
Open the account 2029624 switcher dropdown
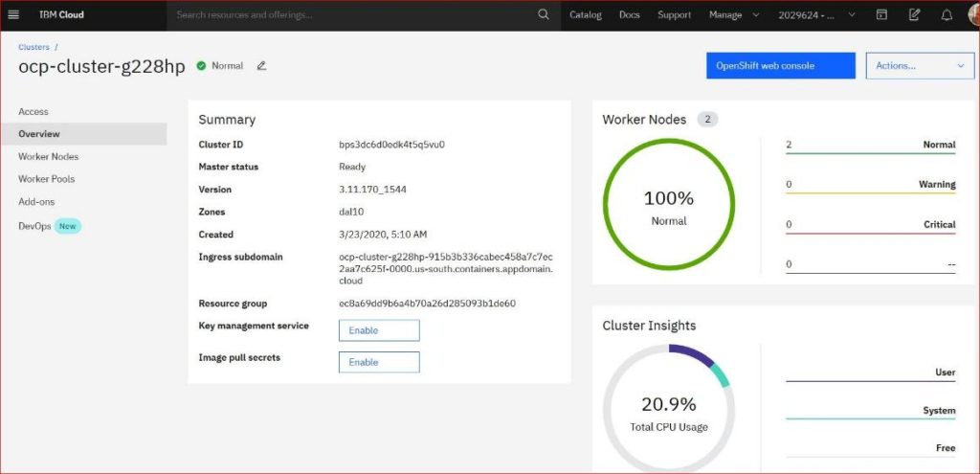tap(814, 15)
